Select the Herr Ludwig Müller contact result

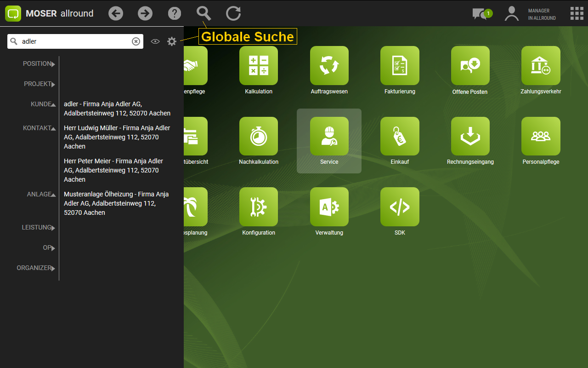117,137
